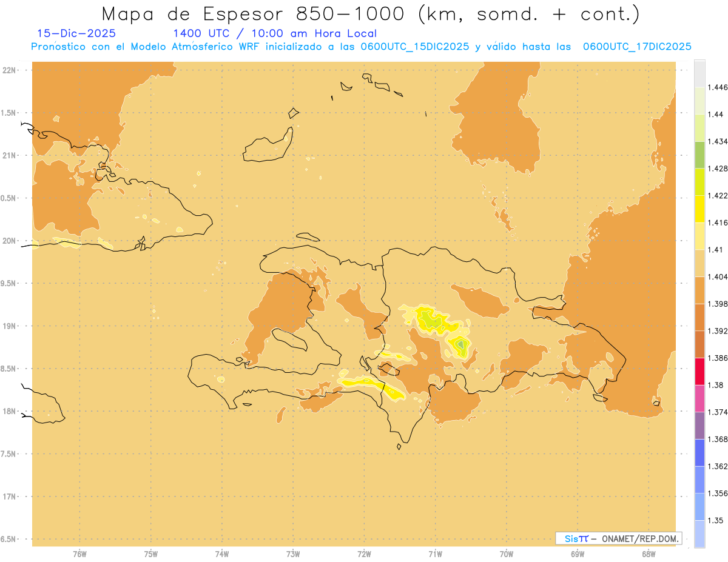Click the dark orange swatch between 1.386 and 1.392
Image resolution: width=728 pixels, height=562 pixels.
(699, 344)
